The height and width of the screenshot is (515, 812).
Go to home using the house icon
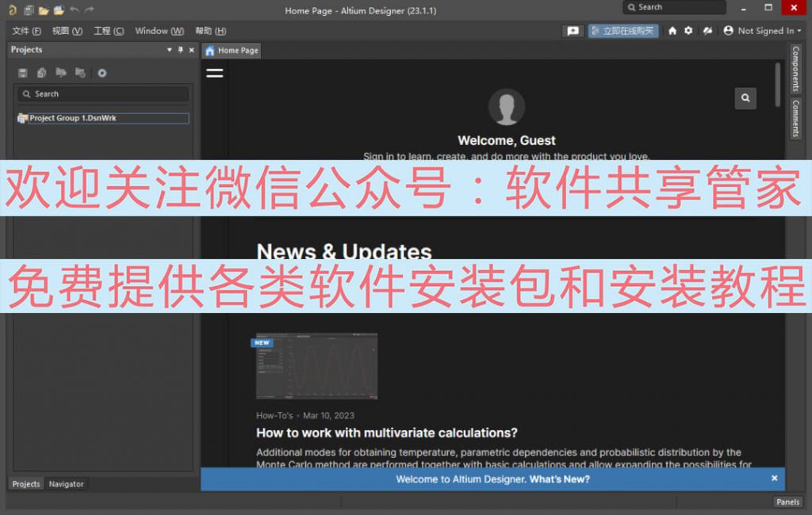(x=672, y=31)
